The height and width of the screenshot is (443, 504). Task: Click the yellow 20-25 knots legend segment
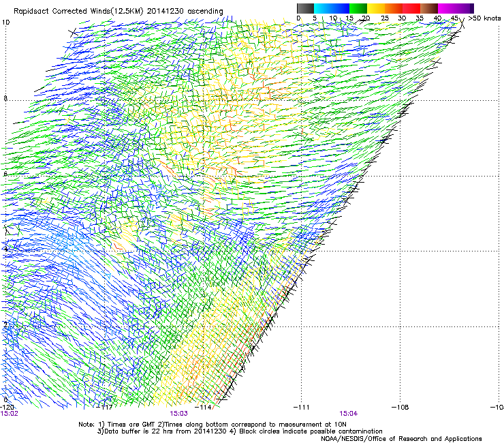point(376,8)
